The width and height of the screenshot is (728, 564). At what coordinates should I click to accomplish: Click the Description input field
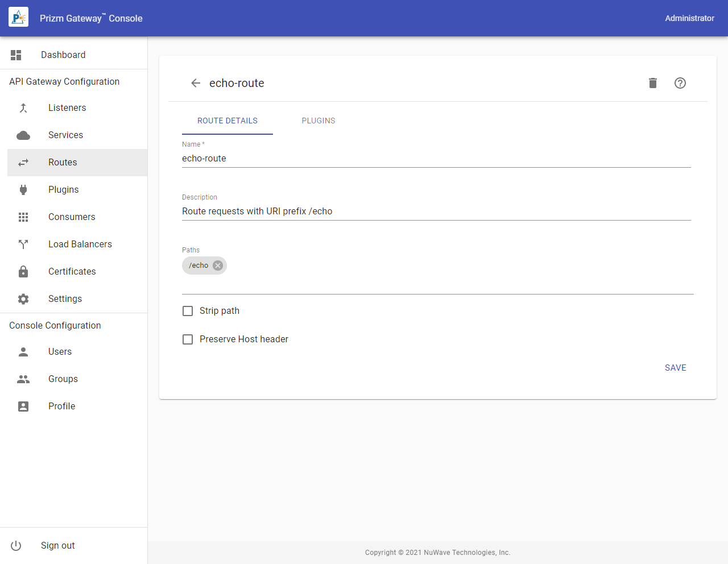tap(436, 212)
